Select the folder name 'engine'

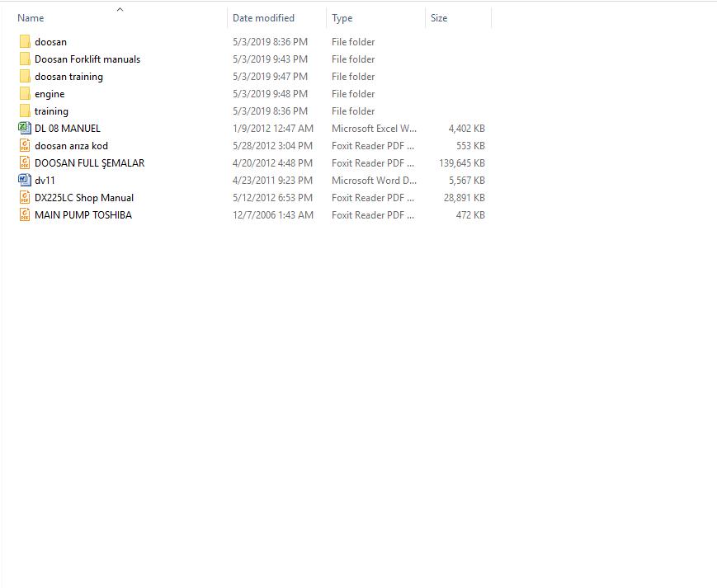coord(50,94)
